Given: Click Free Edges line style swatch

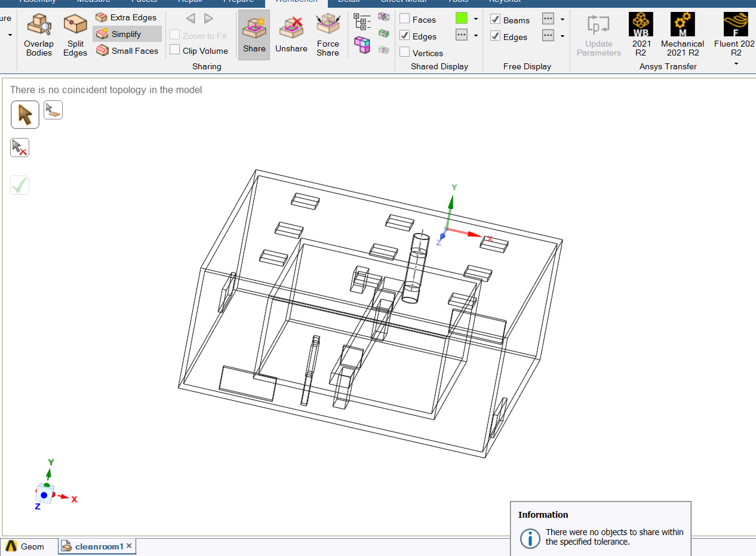Looking at the screenshot, I should click(548, 36).
